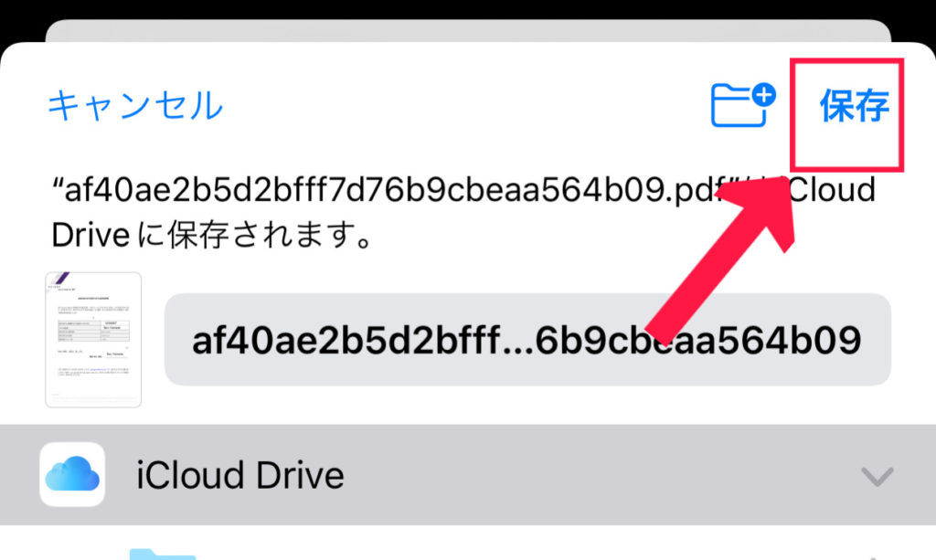
Task: Select the iCloud Drive location row
Action: point(468,475)
